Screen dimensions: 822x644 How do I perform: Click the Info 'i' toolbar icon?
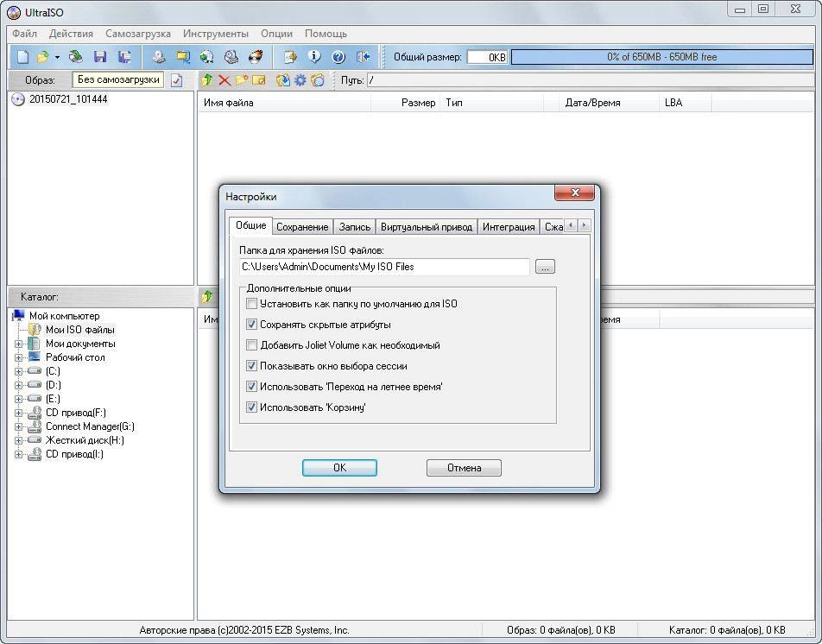(314, 57)
